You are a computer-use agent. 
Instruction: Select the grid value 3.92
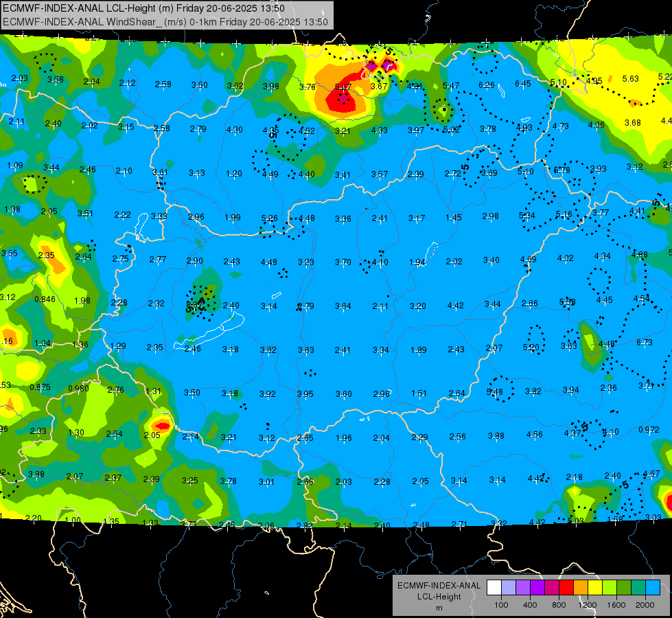tap(268, 393)
